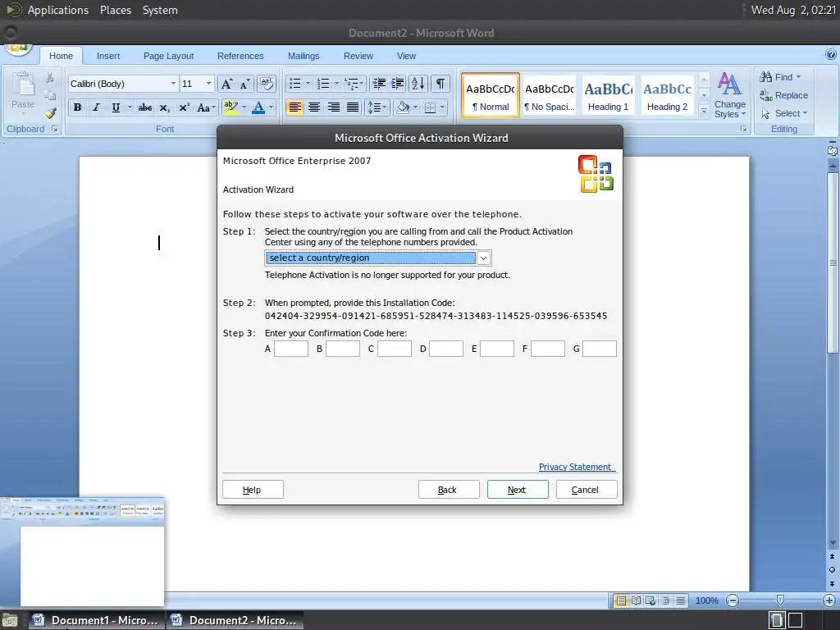Open the Mailings ribbon tab

click(x=304, y=56)
